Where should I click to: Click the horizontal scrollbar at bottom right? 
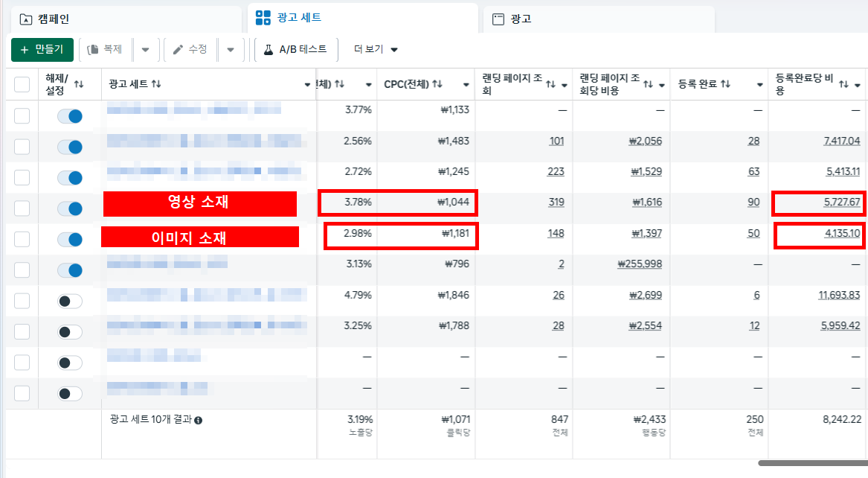tap(811, 463)
